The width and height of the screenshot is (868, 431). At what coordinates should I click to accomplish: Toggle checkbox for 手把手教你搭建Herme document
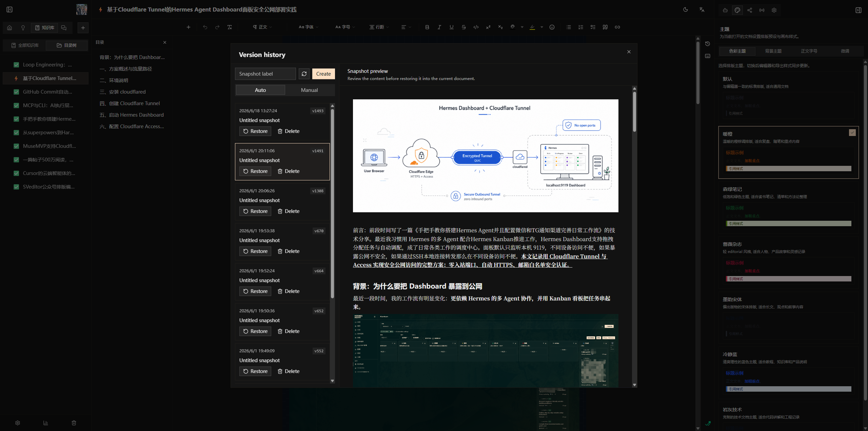click(x=16, y=119)
